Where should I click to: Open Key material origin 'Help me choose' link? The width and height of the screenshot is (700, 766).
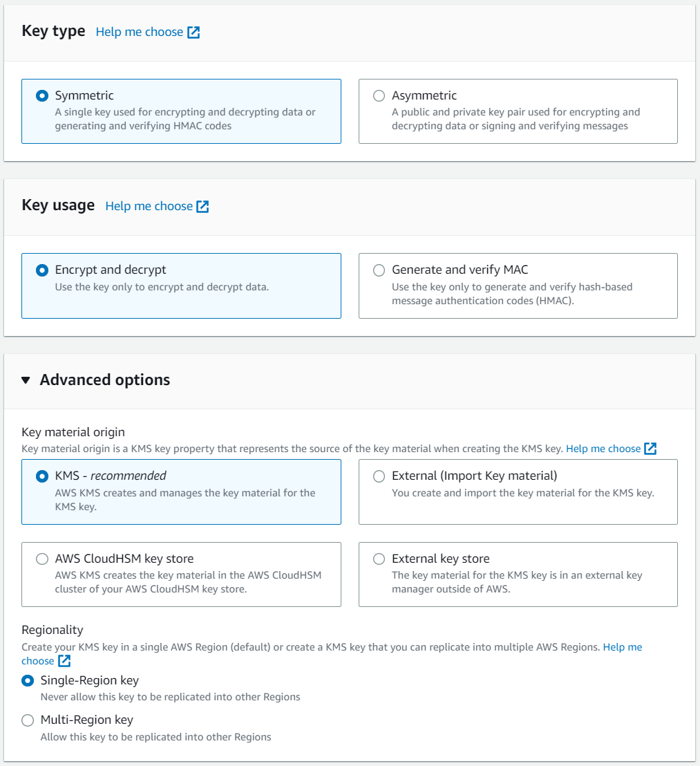coord(603,449)
